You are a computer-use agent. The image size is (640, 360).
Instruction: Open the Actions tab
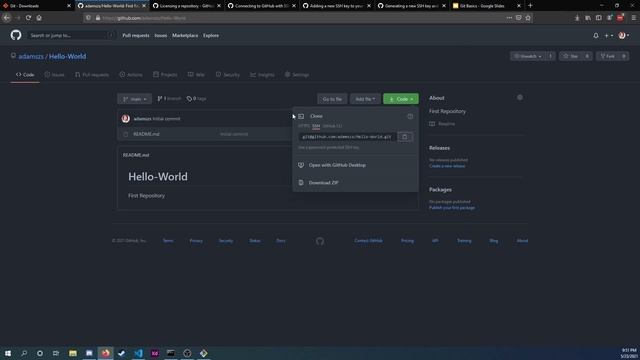click(131, 75)
